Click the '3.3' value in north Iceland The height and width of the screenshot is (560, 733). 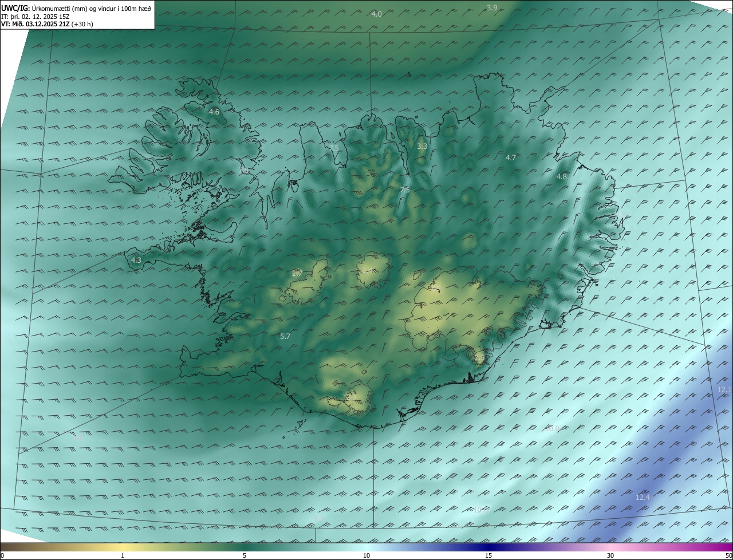[422, 146]
